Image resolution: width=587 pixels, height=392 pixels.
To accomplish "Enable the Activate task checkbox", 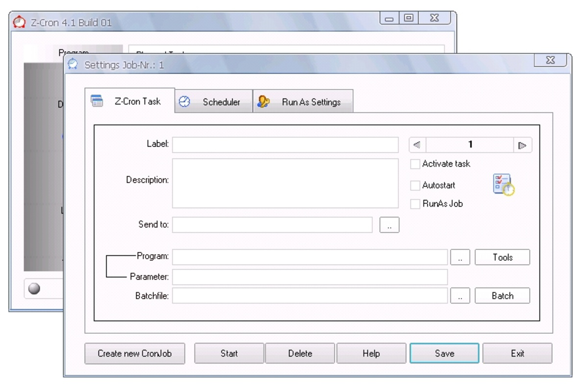I will (x=416, y=164).
